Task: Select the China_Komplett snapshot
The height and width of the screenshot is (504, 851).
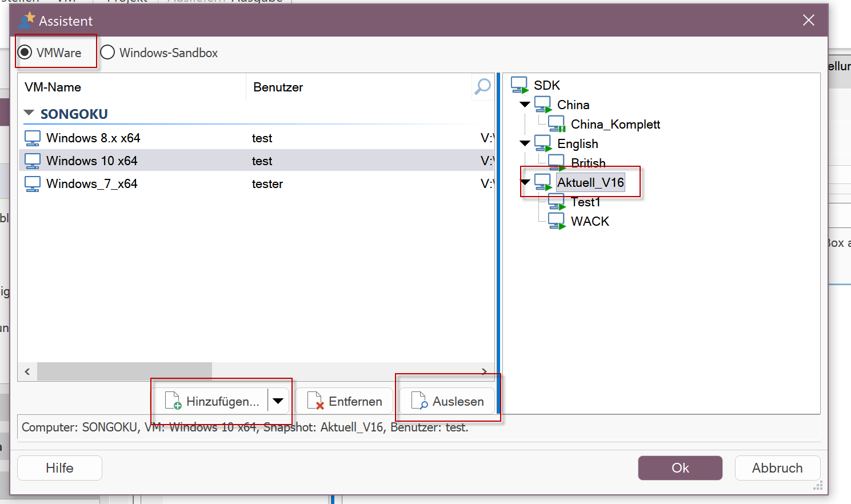Action: pos(616,124)
